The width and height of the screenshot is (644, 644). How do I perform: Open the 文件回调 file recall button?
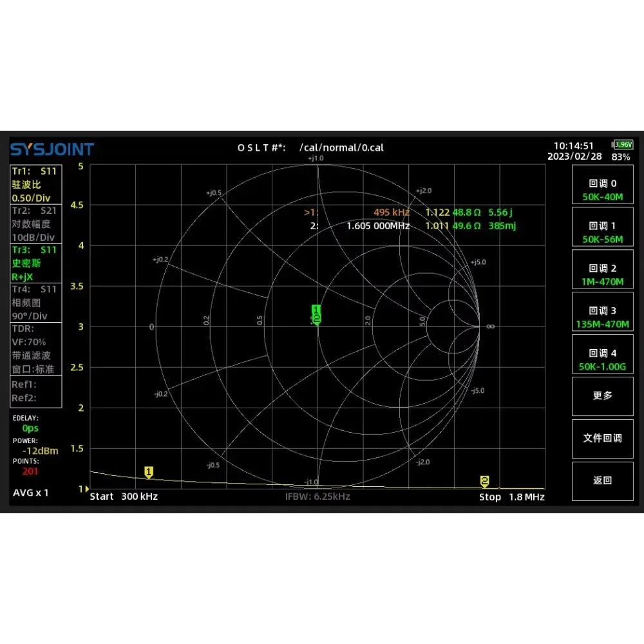[x=602, y=439]
